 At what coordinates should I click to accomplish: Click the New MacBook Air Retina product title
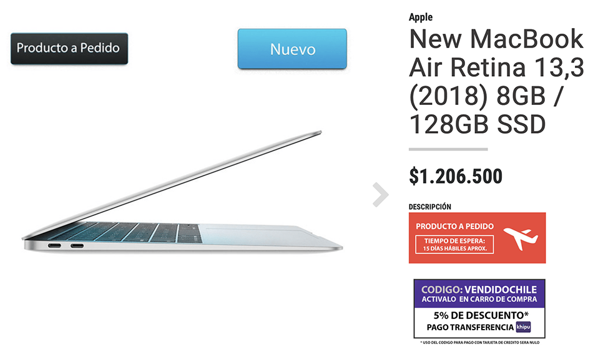[496, 81]
